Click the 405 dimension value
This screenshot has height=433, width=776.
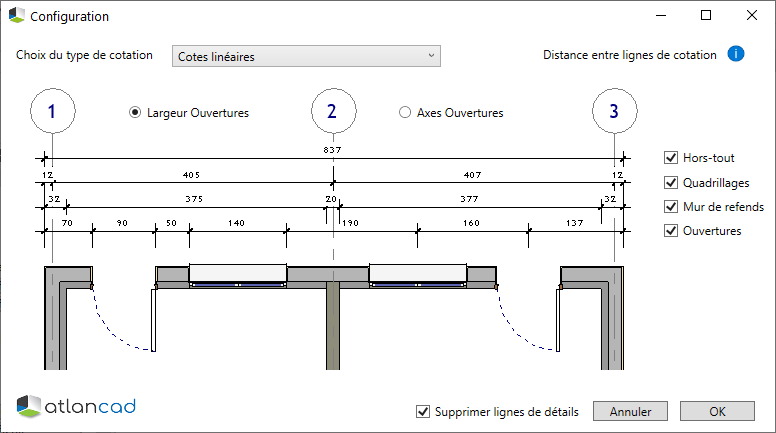click(x=192, y=175)
